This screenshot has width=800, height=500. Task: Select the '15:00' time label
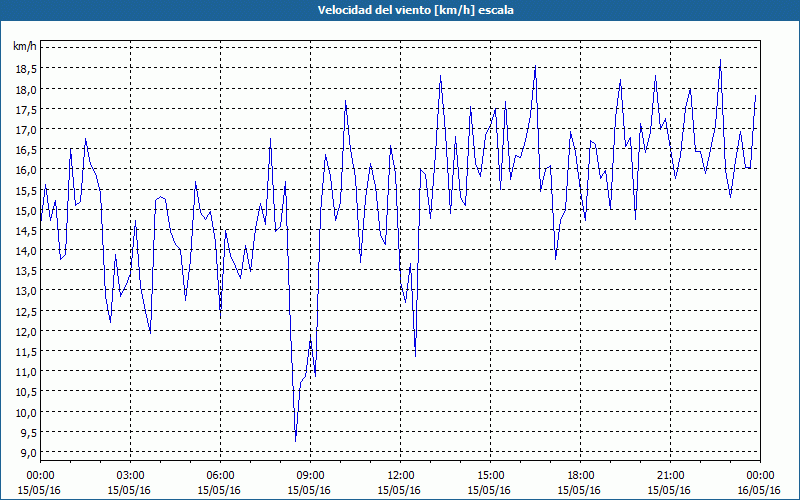click(x=490, y=475)
